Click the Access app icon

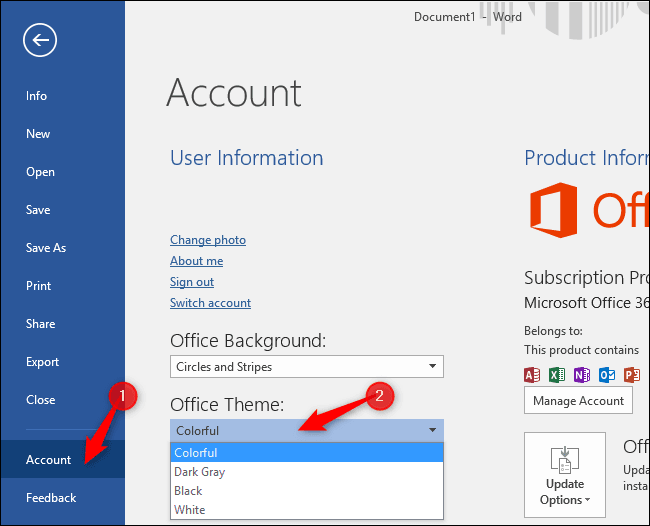tap(532, 375)
